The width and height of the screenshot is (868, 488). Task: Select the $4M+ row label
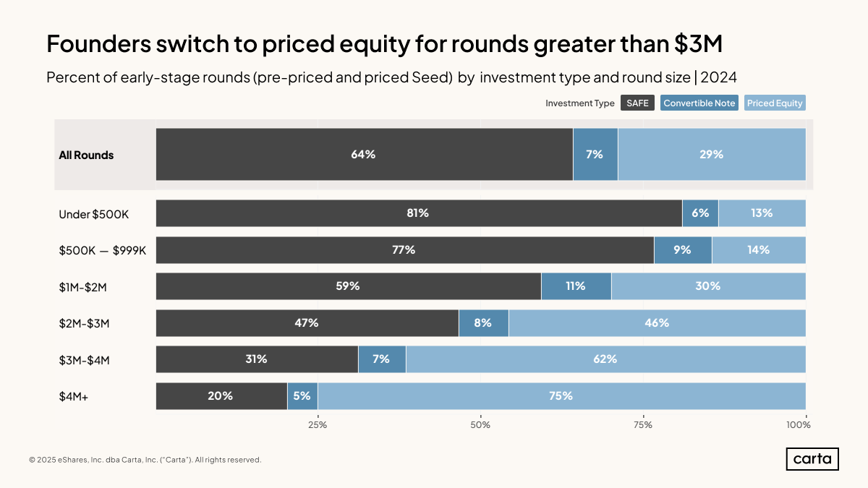(x=73, y=396)
